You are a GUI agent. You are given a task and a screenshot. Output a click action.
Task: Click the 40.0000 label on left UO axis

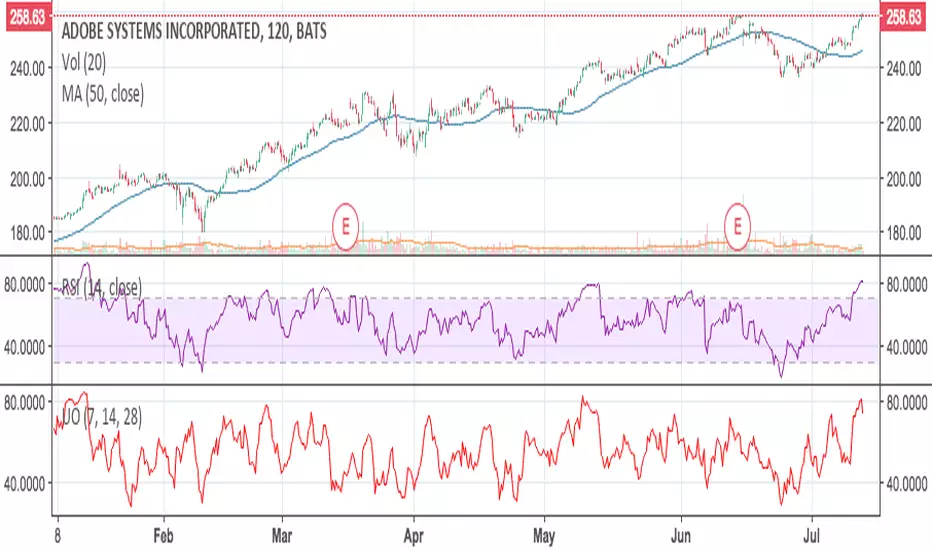coord(24,484)
